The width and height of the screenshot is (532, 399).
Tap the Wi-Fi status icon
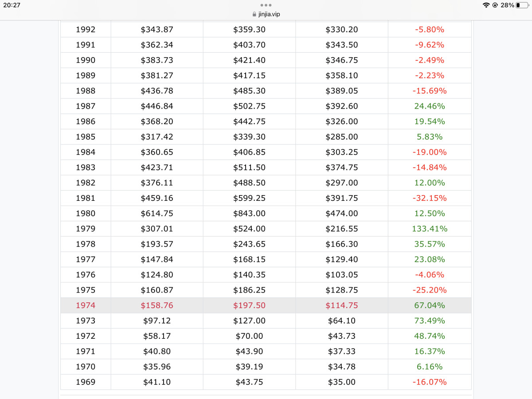coord(486,5)
